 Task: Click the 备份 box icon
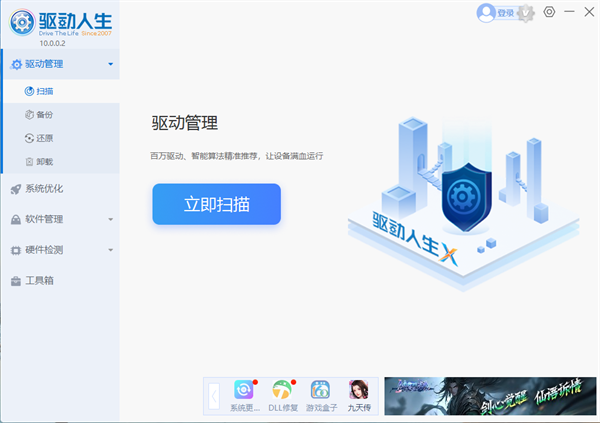[29, 114]
